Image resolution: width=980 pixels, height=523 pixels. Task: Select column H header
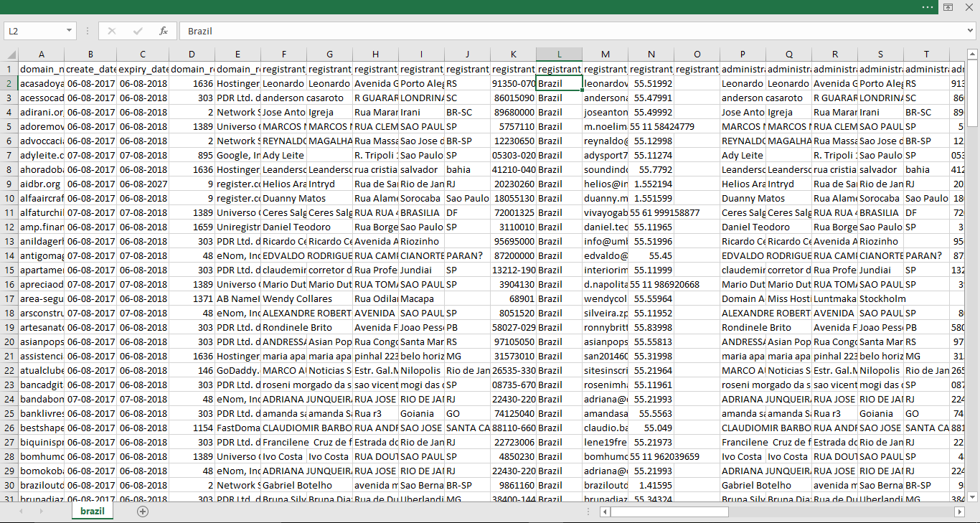pyautogui.click(x=375, y=55)
